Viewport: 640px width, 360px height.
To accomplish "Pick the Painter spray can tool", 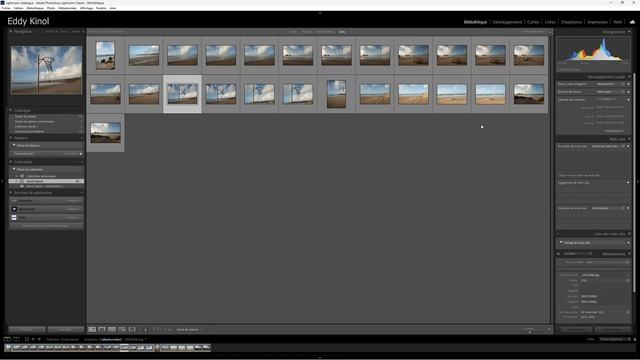I will pos(145,329).
